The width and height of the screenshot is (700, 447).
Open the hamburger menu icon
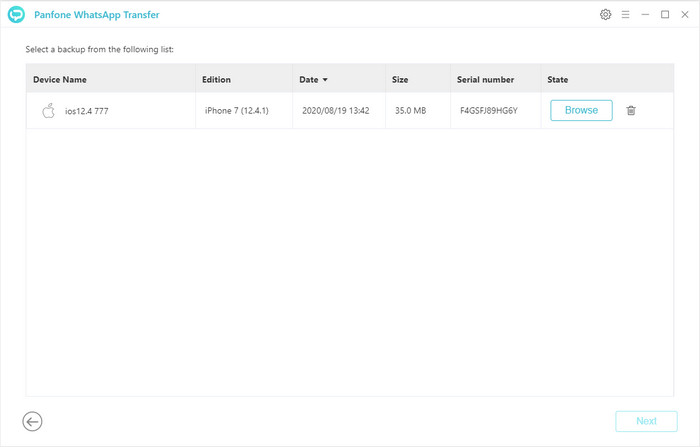click(x=625, y=14)
